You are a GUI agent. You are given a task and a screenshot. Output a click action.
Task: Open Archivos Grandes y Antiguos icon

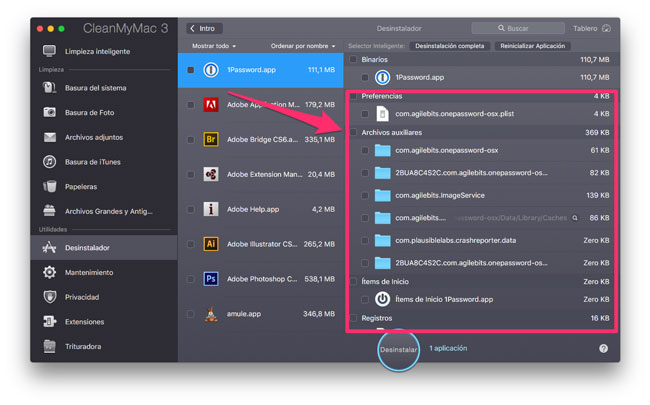49,211
